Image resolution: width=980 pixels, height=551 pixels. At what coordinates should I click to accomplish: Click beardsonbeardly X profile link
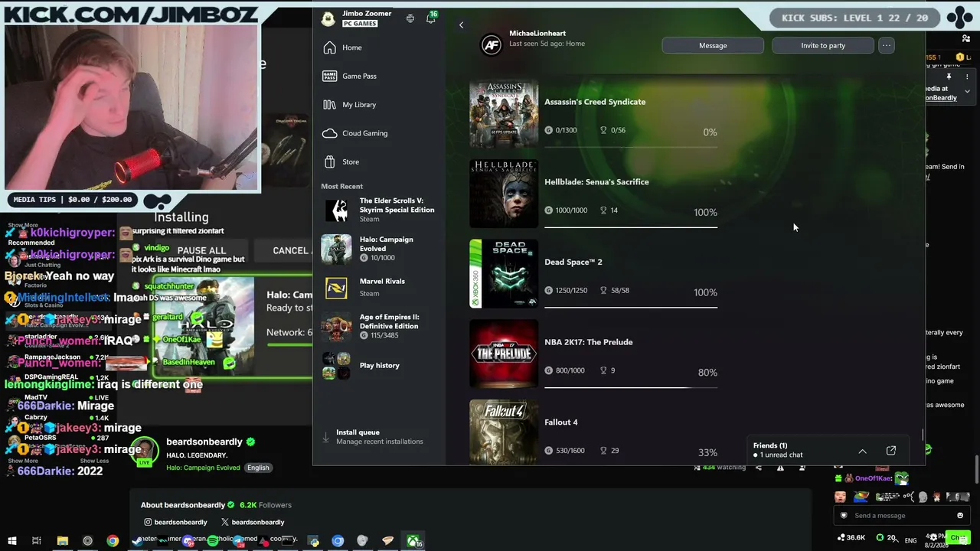[253, 522]
